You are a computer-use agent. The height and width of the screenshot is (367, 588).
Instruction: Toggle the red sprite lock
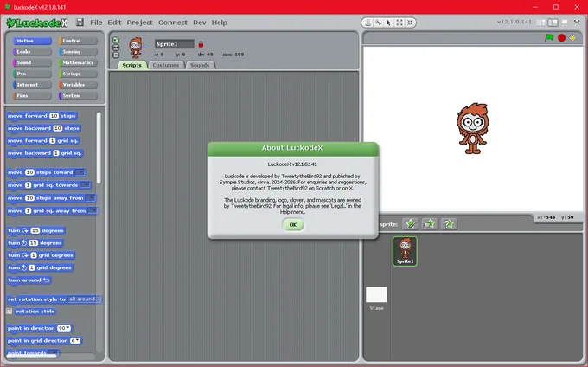pos(201,44)
